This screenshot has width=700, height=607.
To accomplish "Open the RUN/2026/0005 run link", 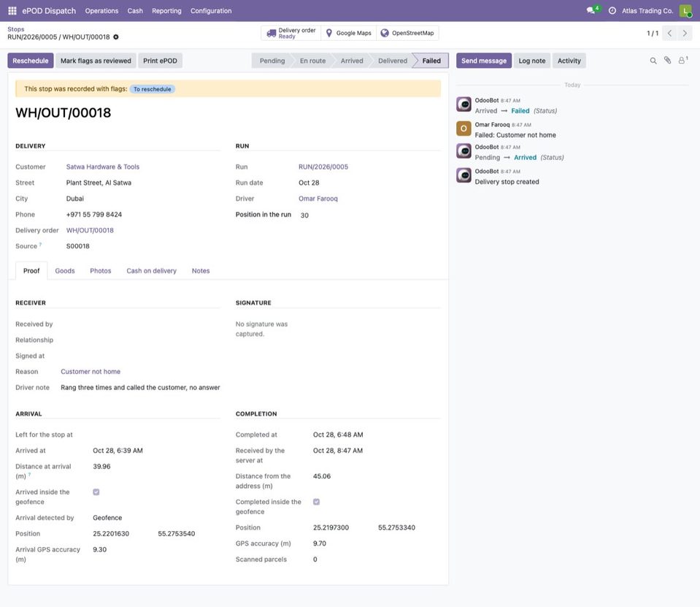I will [x=323, y=167].
